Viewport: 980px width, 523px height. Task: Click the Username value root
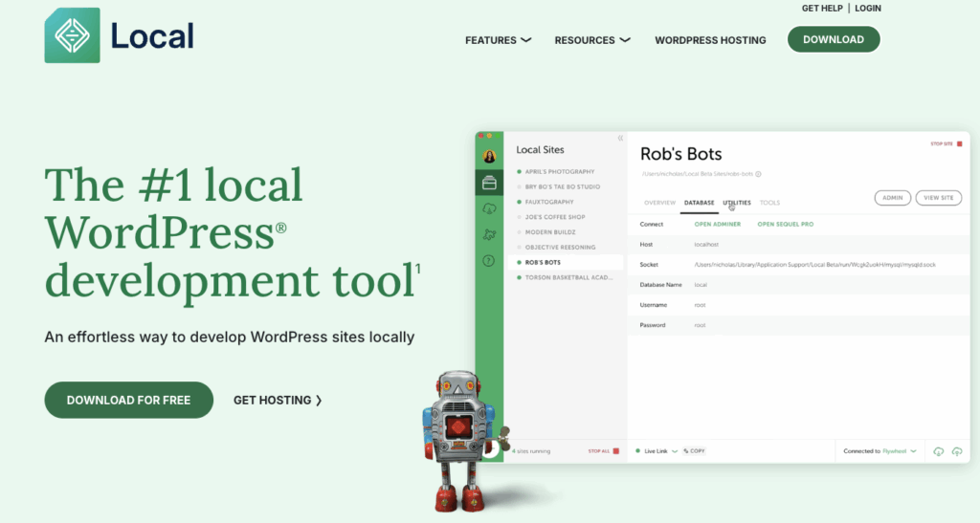point(700,305)
